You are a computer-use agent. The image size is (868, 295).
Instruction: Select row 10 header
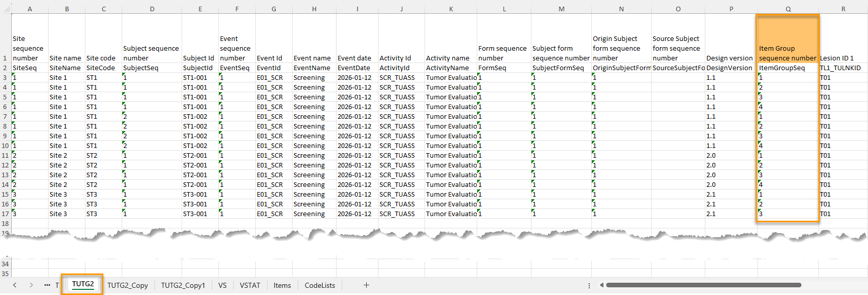tap(5, 146)
